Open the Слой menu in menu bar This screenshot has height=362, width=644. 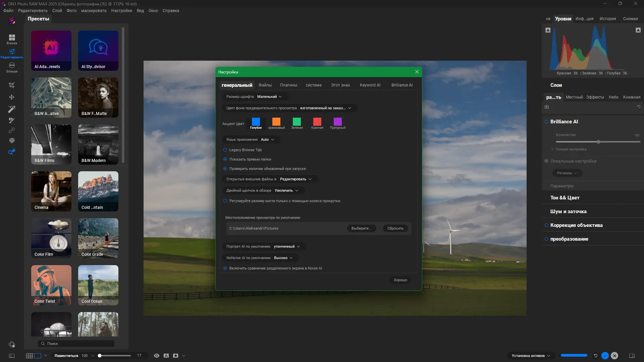tap(57, 11)
